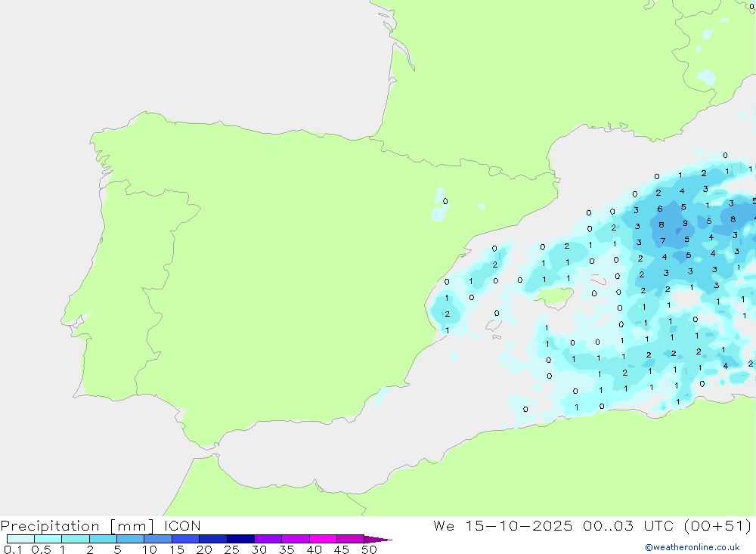Click the "ICON" model name label
The width and height of the screenshot is (756, 554).
pyautogui.click(x=182, y=526)
